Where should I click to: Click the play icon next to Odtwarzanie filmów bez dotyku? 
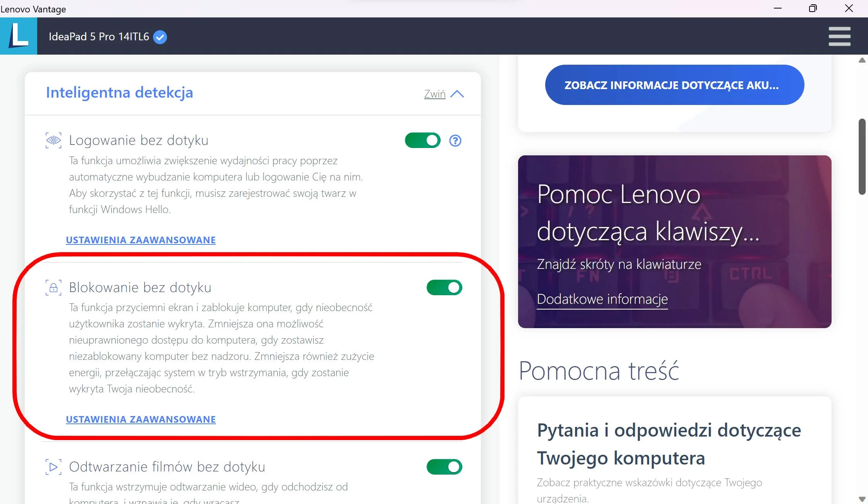point(53,467)
